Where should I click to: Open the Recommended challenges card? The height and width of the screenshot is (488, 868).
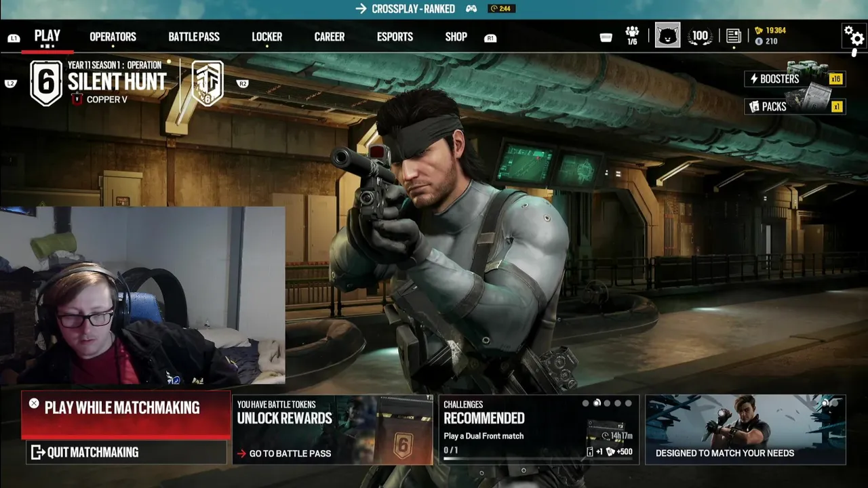538,430
